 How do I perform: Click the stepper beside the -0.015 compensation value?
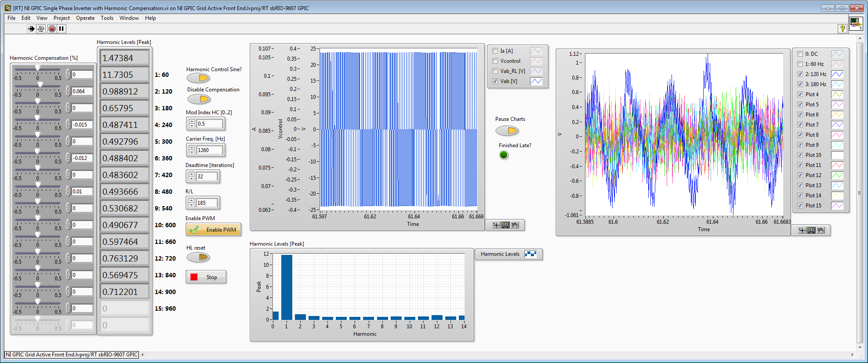click(68, 125)
